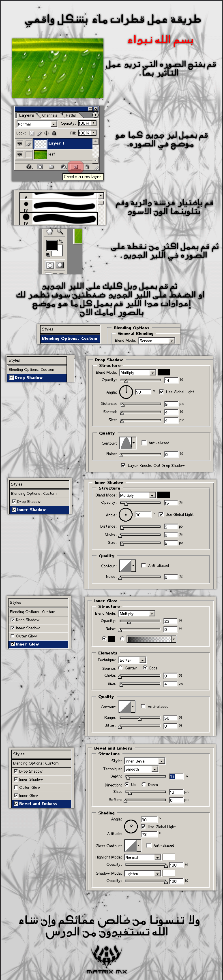Select the Hand tool
Screen dimensions: 223x980
coord(49,232)
